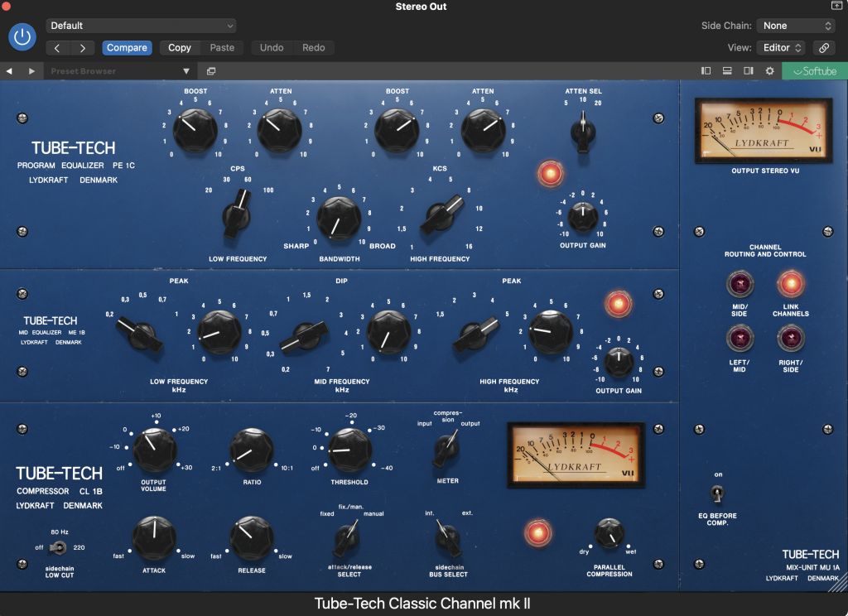Open the Default preset dropdown

pyautogui.click(x=141, y=26)
